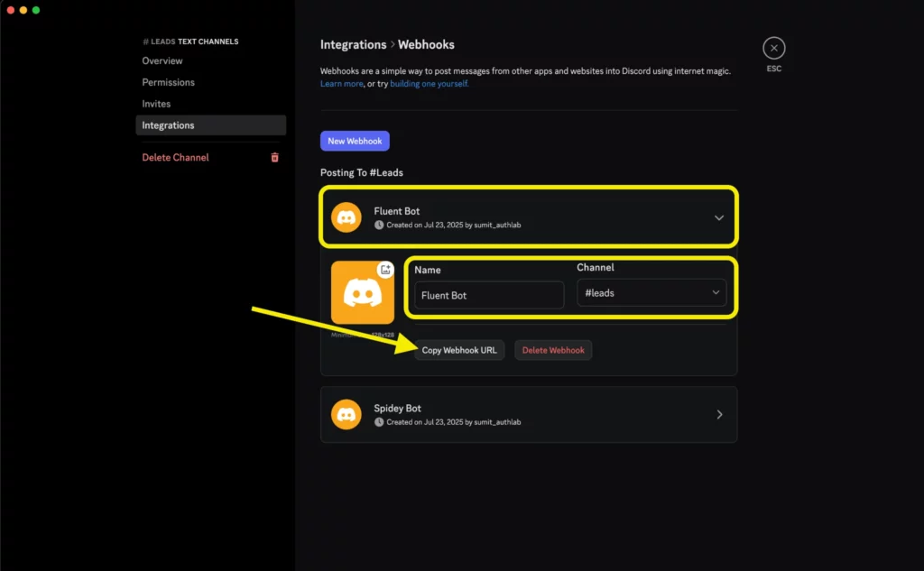
Task: Click the clock icon beside Spidey Bot's creation date
Action: tap(379, 421)
